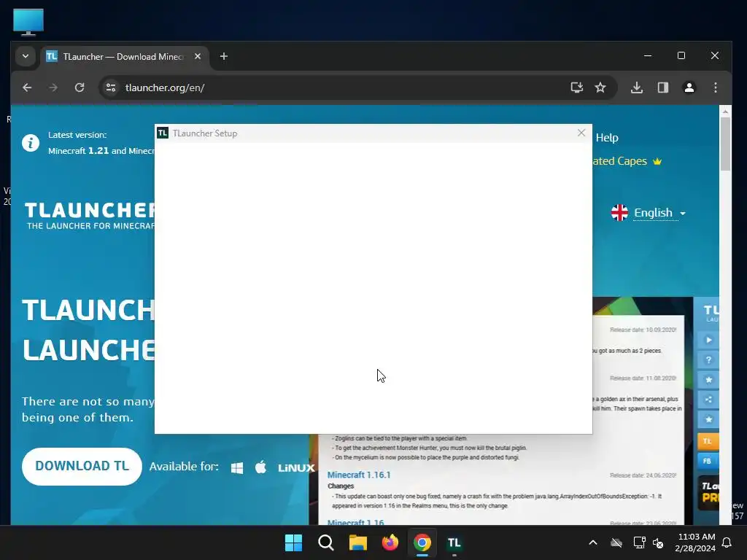Reload the tlauncher.org page
Viewport: 747px width, 560px height.
tap(80, 87)
